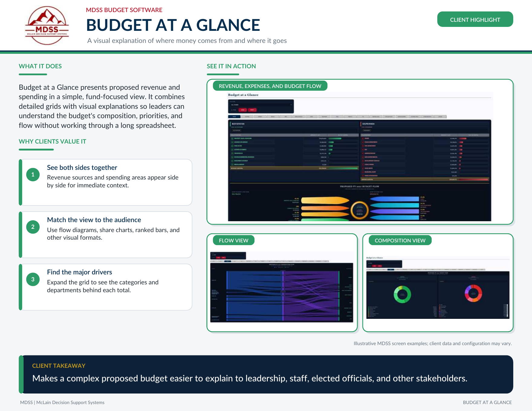Click the 'See both sides together' heading
Screen dimensions: 532x411
82,167
